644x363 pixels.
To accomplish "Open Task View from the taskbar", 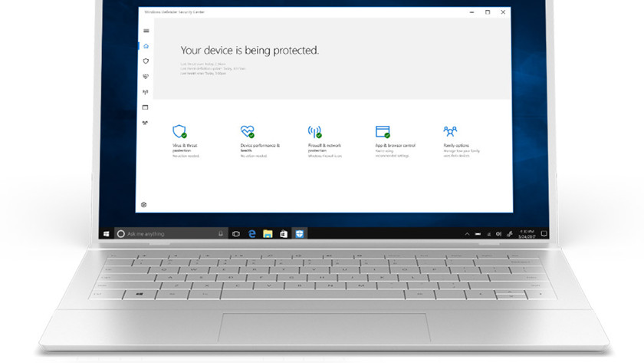I will (236, 233).
